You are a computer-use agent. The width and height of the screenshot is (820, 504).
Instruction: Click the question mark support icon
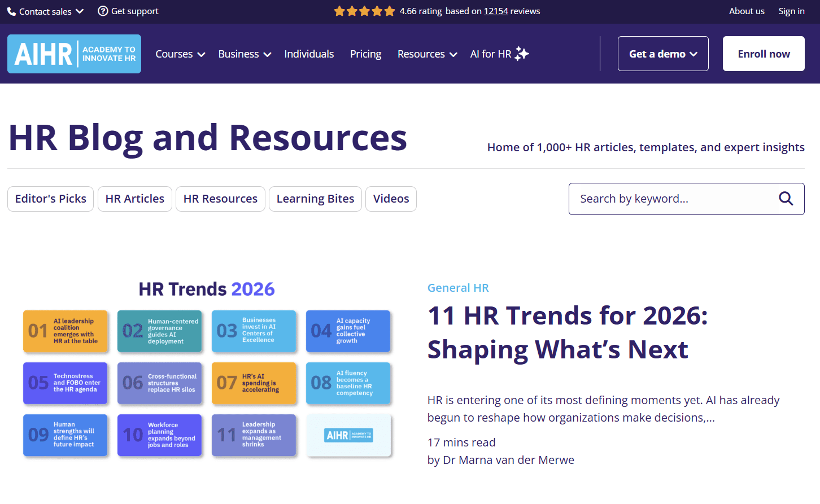pyautogui.click(x=103, y=11)
